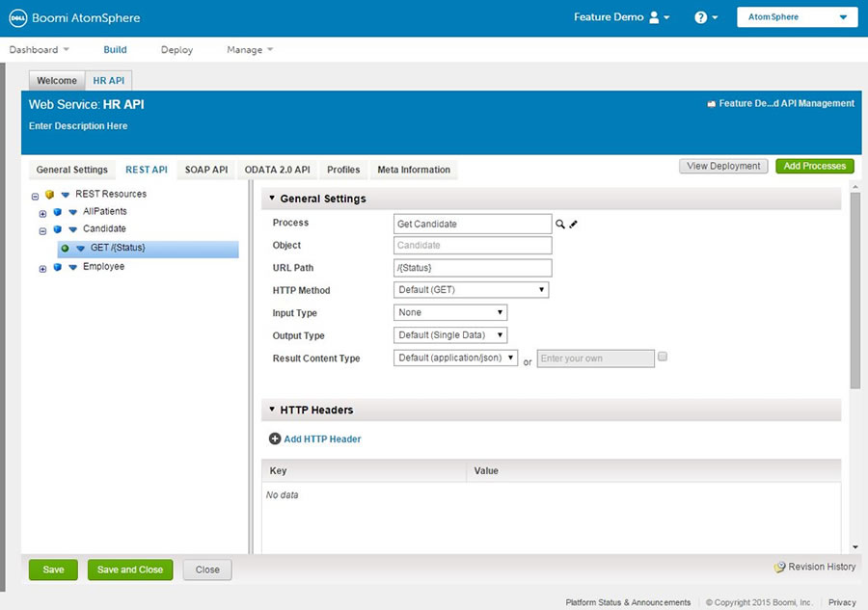Click the Save and Close button

(x=130, y=570)
